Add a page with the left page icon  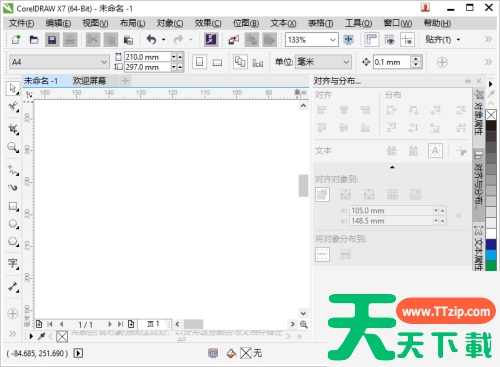pyautogui.click(x=39, y=324)
